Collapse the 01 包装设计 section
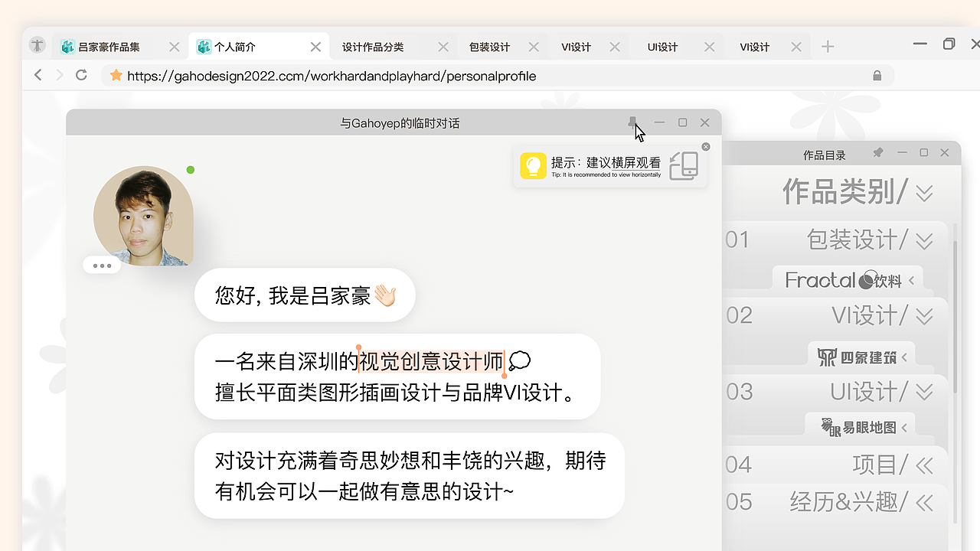This screenshot has width=980, height=551. pyautogui.click(x=924, y=241)
